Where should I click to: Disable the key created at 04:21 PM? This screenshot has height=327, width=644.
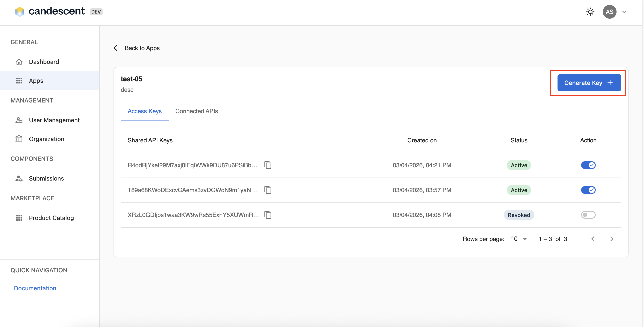pos(588,165)
